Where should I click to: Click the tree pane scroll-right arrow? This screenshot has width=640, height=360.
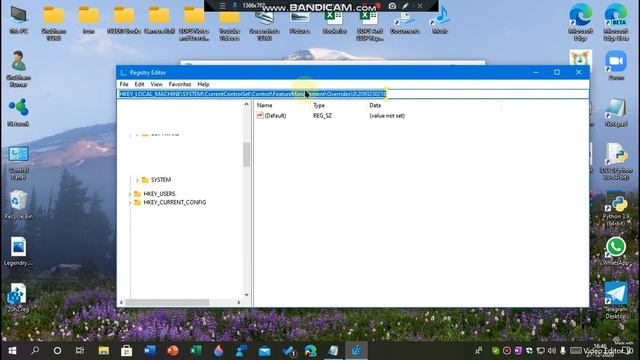(x=239, y=302)
